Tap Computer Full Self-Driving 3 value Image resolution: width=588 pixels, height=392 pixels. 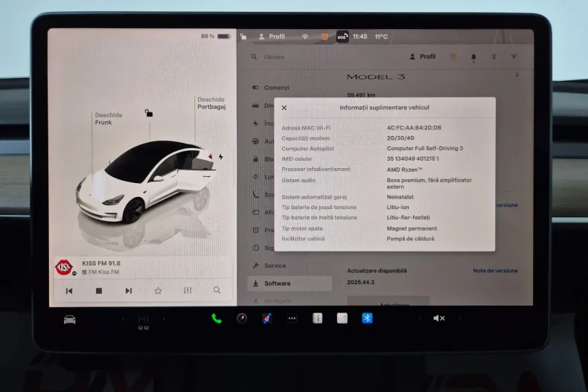point(424,149)
